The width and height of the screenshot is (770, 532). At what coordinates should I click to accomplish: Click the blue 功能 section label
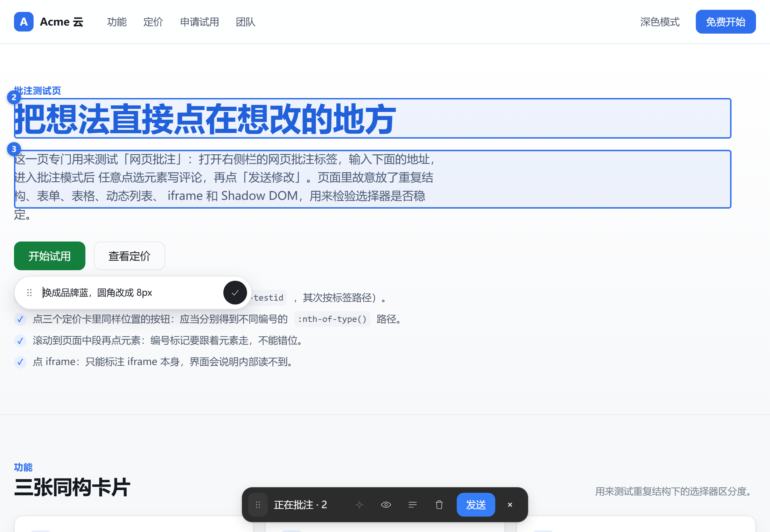tap(23, 467)
